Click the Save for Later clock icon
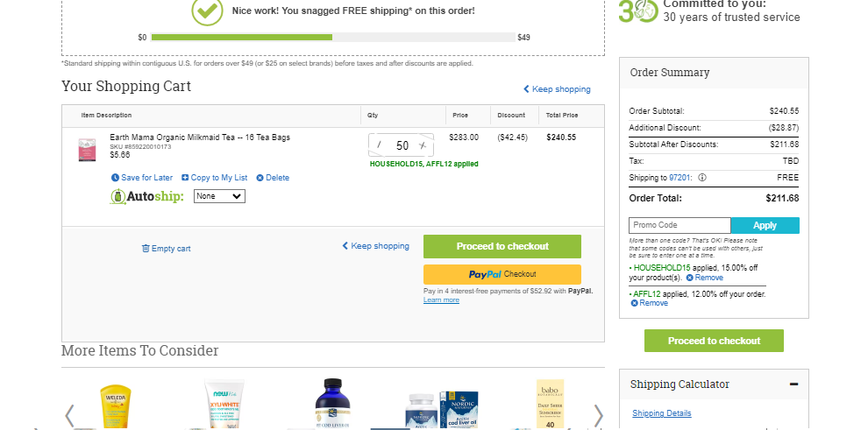 pyautogui.click(x=115, y=178)
